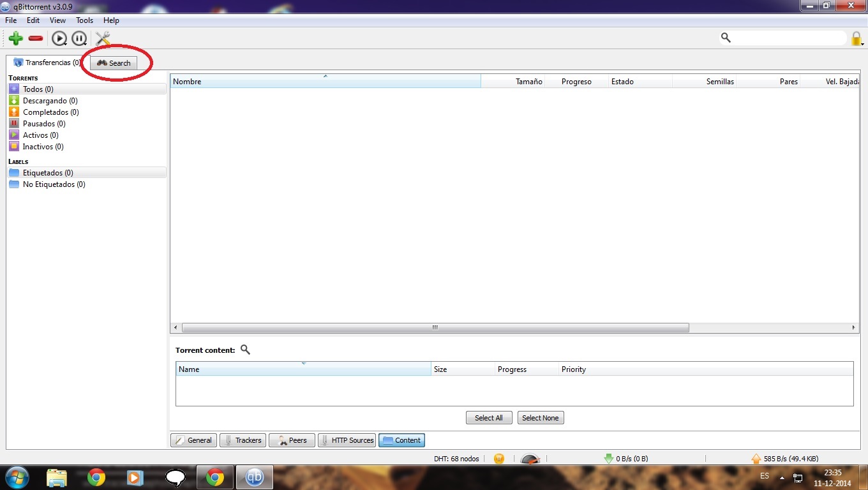Click the magnifier icon in the filter box
Screen dimensions: 868x490
(x=726, y=38)
